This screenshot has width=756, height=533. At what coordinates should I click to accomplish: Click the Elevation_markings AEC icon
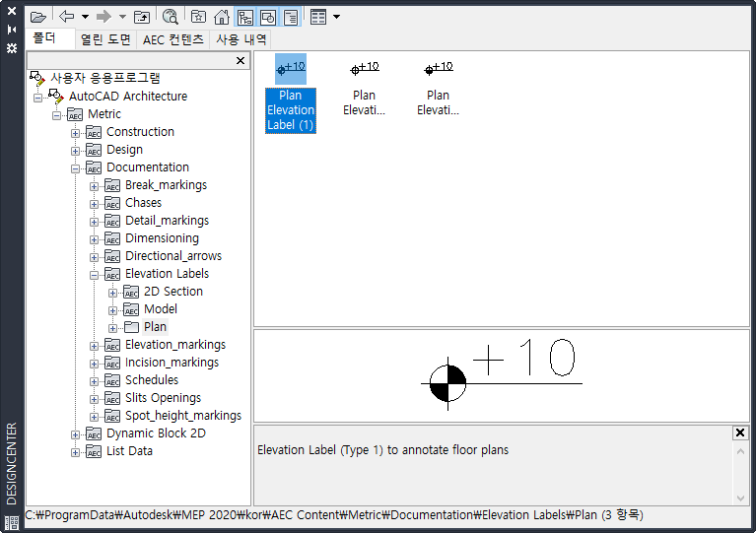pyautogui.click(x=112, y=346)
